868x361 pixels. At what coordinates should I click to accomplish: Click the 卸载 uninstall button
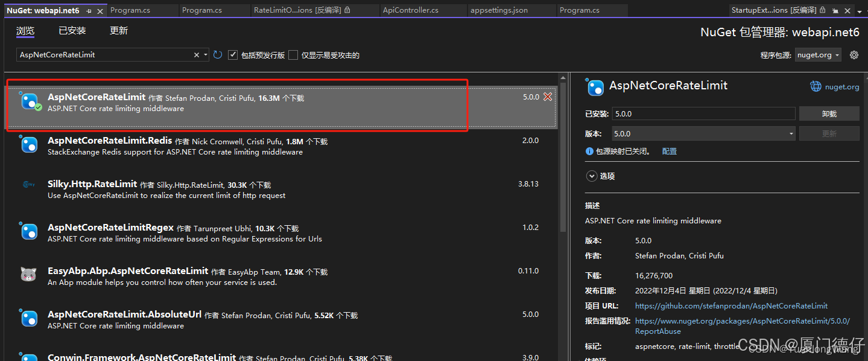click(x=829, y=113)
